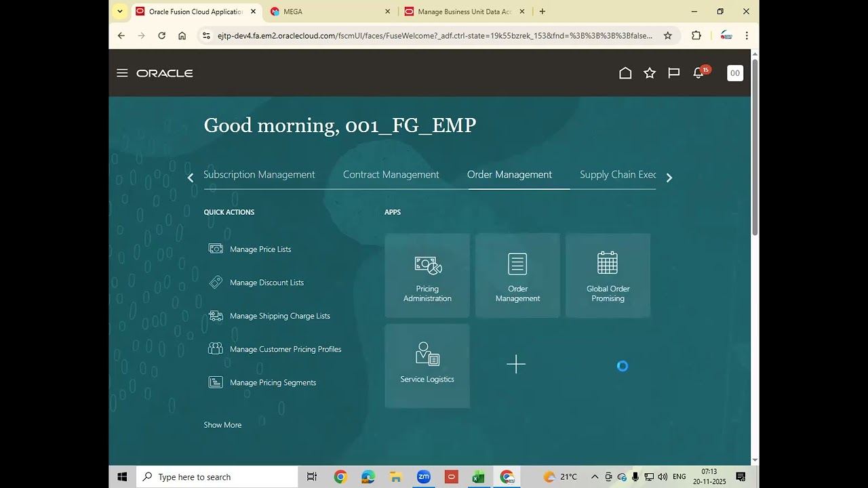Open user profile avatar 00
Image resolution: width=868 pixels, height=488 pixels.
point(735,73)
